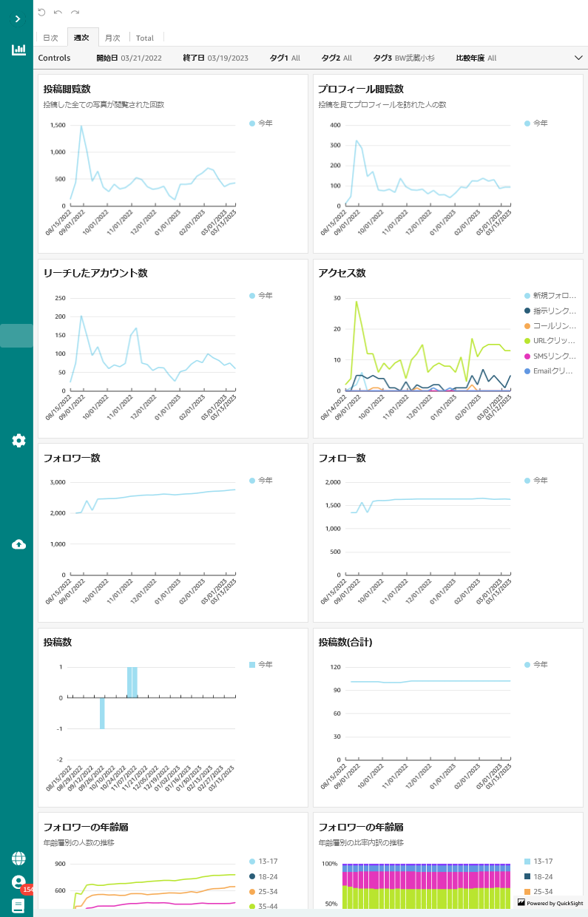This screenshot has height=917, width=588.
Task: Open the globe language icon
Action: [18, 859]
